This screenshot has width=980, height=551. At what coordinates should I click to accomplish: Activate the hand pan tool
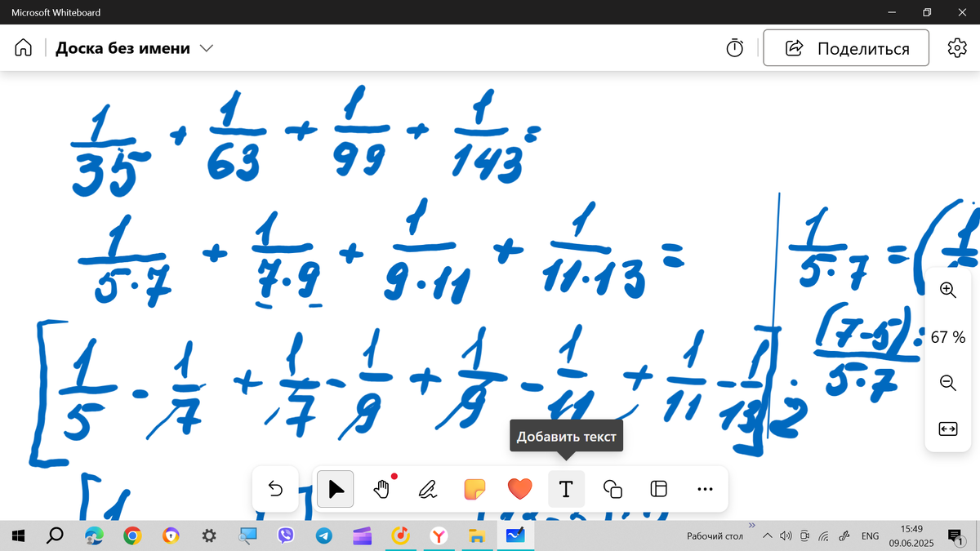tap(381, 489)
